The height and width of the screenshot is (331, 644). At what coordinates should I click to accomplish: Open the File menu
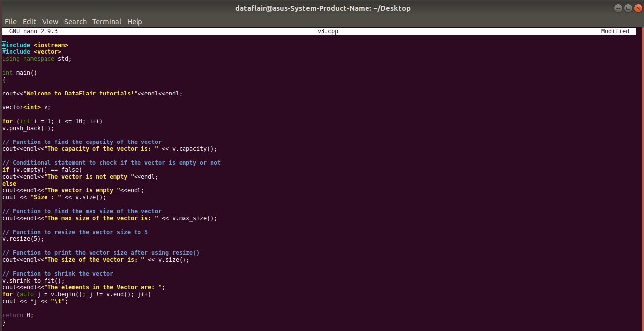[x=10, y=21]
